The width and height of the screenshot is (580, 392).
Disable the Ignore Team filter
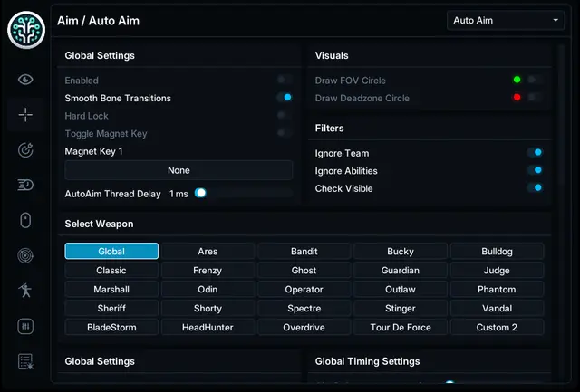[x=536, y=152]
